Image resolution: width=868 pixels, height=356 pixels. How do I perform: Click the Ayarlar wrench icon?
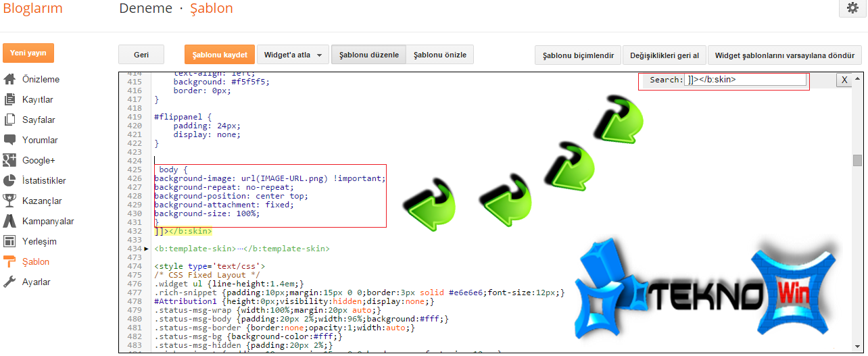pos(9,282)
